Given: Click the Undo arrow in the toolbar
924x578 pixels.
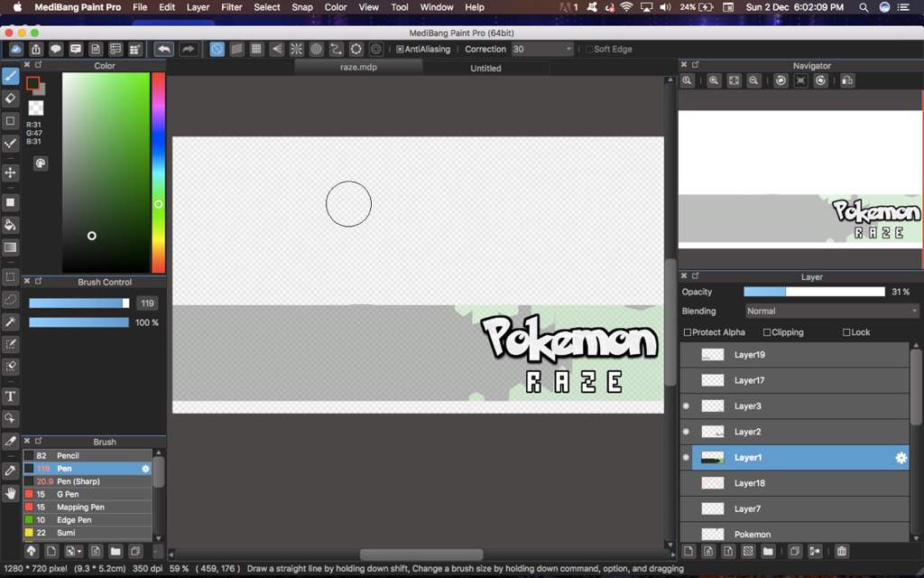Looking at the screenshot, I should 164,50.
